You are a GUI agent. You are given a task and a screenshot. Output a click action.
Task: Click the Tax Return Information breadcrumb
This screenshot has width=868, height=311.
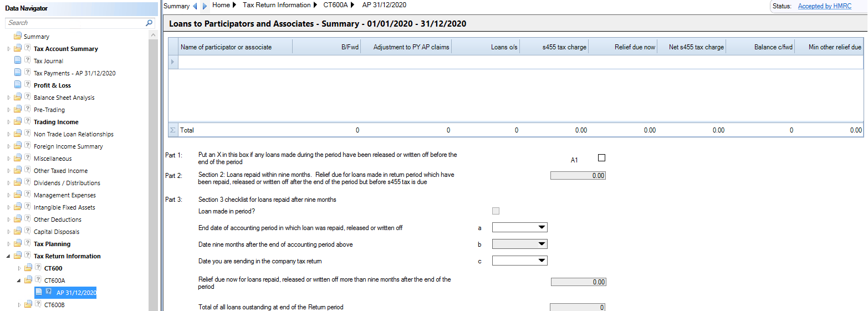(x=277, y=5)
